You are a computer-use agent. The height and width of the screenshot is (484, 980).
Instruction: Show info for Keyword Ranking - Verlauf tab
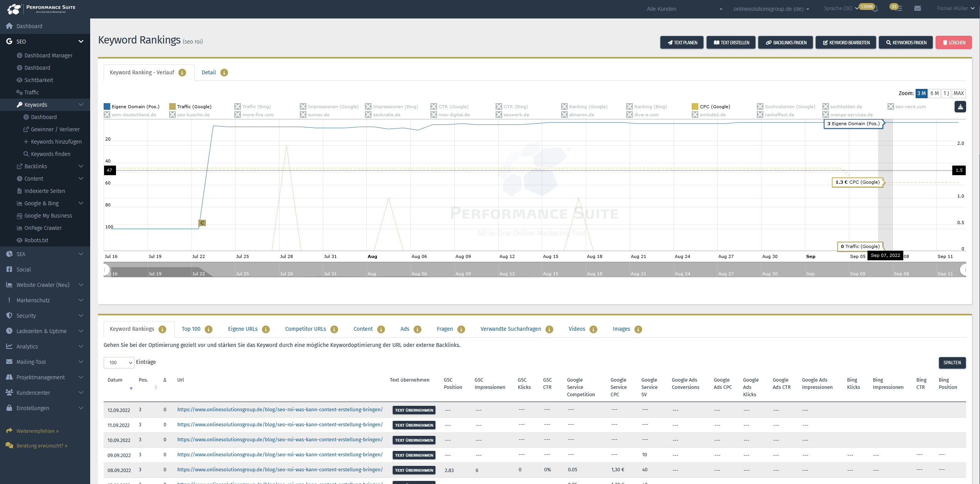(183, 73)
